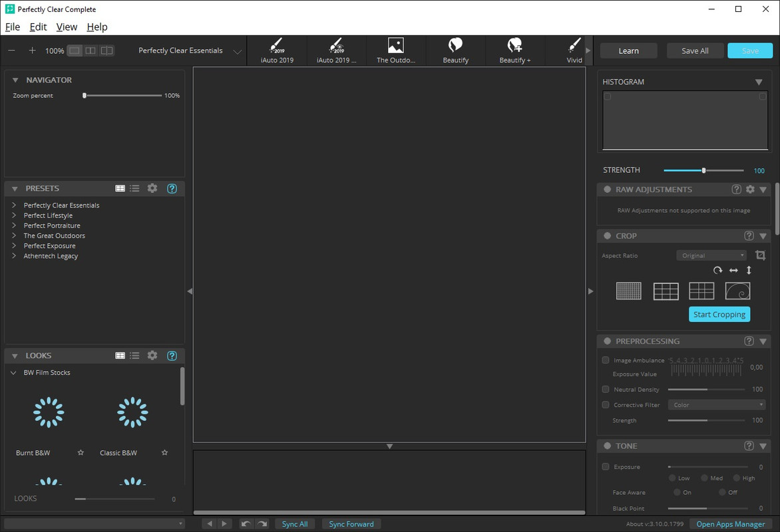
Task: Open Presets help icon
Action: (x=172, y=188)
